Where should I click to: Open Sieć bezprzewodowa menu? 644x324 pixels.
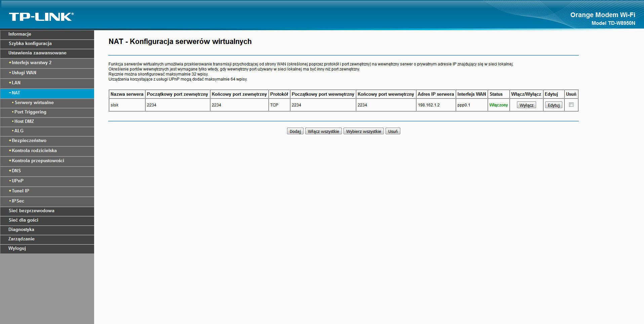47,211
